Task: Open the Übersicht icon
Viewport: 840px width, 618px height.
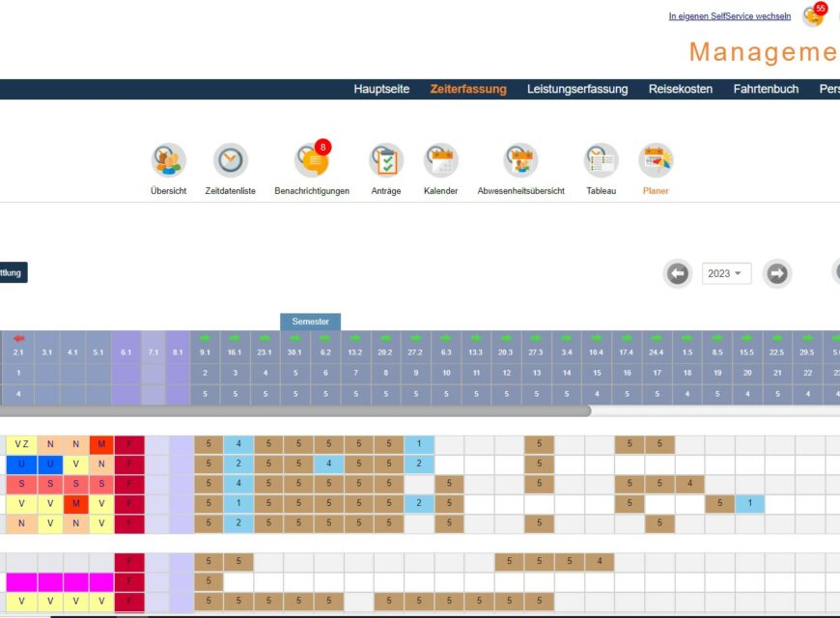Action: 169,160
